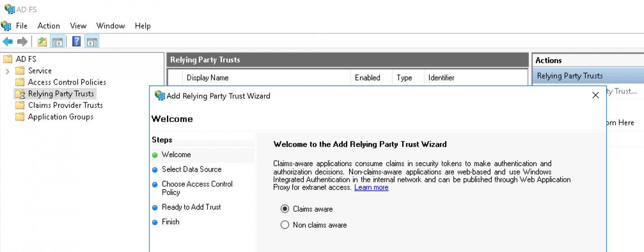Open the Learn more link

pos(371,187)
